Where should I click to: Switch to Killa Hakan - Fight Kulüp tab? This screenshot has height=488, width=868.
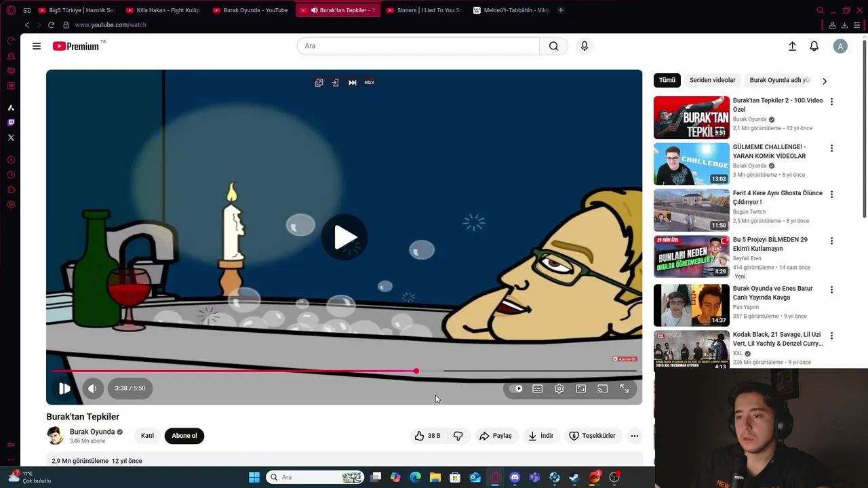(x=163, y=10)
